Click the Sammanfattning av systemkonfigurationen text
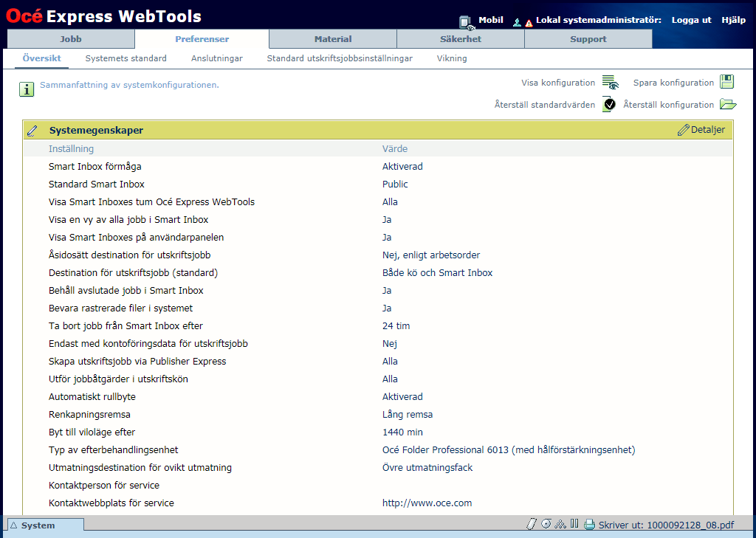756x538 pixels. (x=129, y=85)
